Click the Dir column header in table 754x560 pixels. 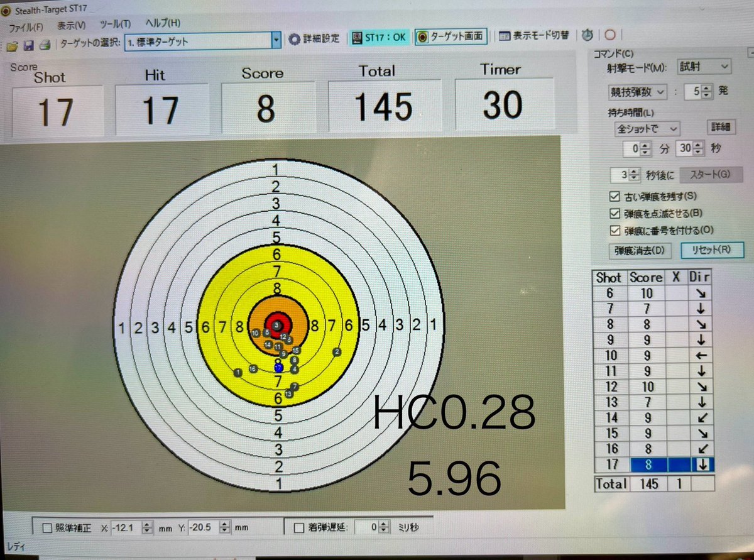coord(699,277)
